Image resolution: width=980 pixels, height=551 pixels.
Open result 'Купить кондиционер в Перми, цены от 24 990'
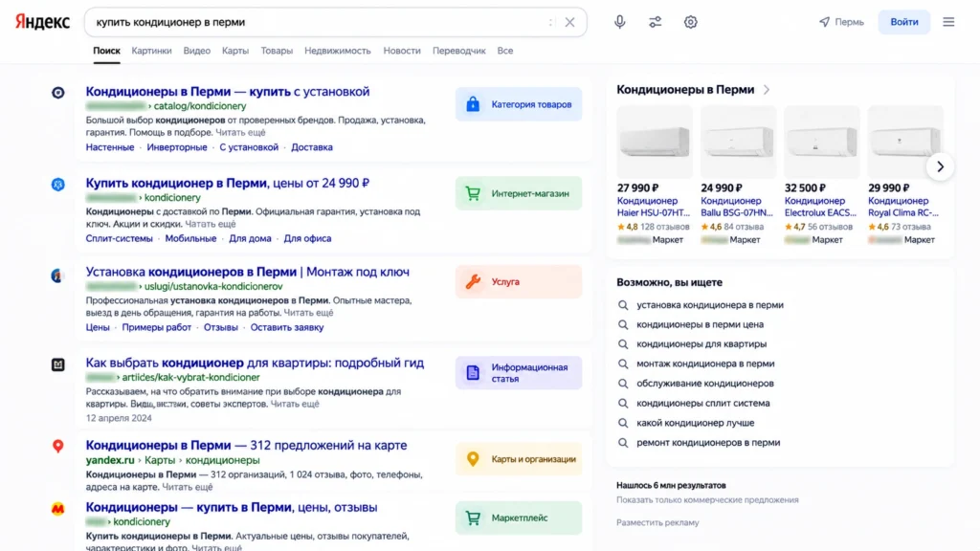pyautogui.click(x=228, y=183)
